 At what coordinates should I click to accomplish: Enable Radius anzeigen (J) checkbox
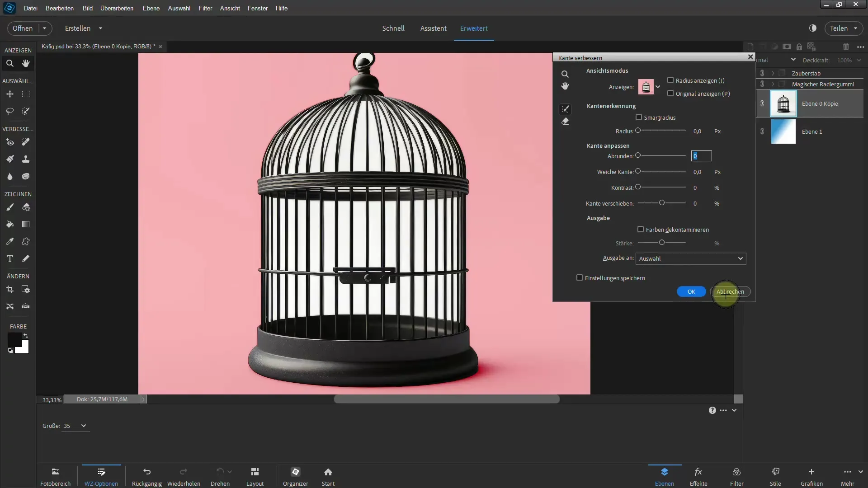[670, 80]
